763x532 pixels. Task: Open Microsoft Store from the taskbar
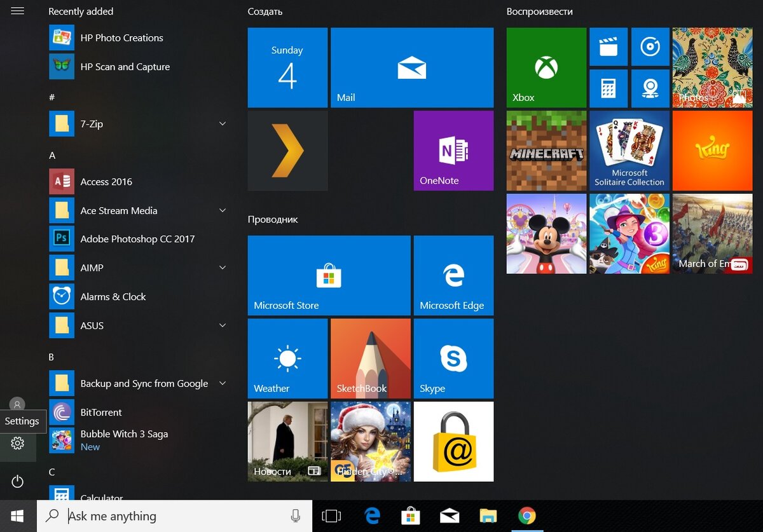coord(411,516)
